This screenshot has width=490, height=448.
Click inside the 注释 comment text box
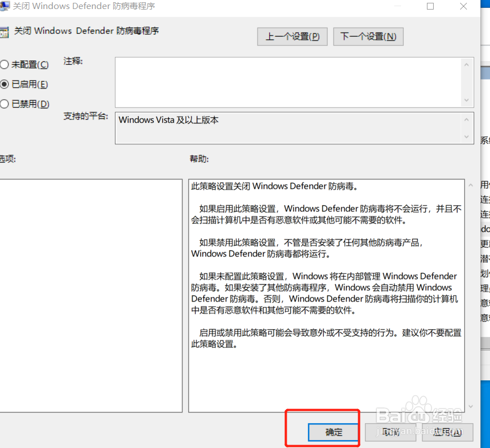tap(287, 82)
